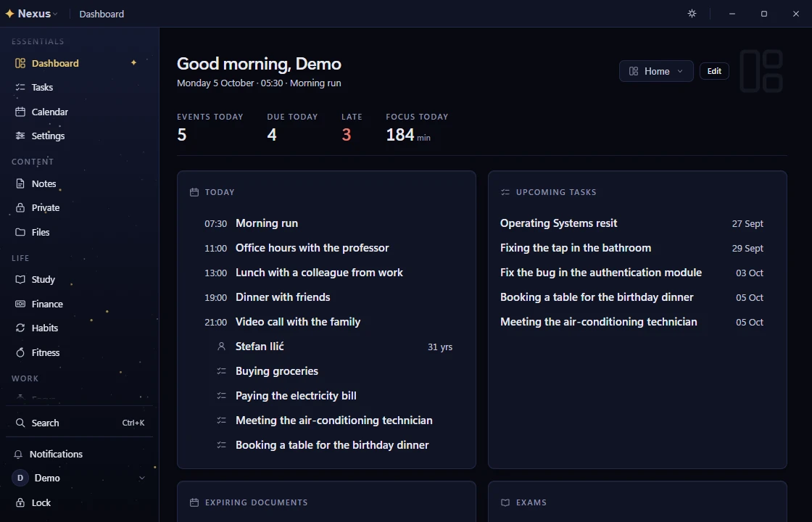
Task: Click the person icon beside Stefan Ilić
Action: (221, 347)
